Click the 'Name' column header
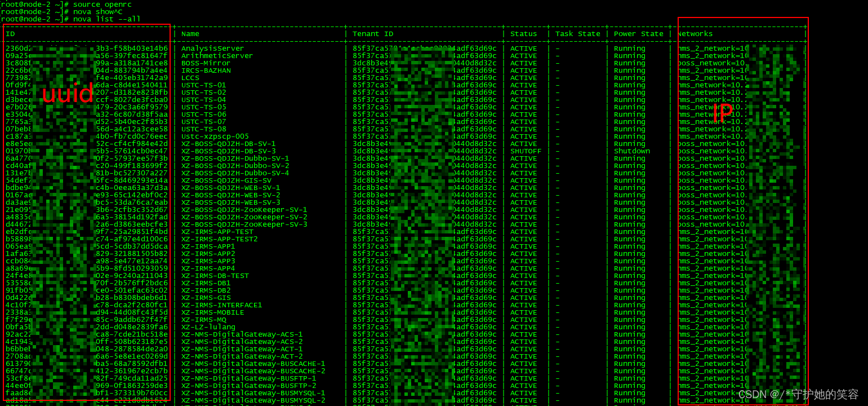868x406 pixels. click(190, 34)
